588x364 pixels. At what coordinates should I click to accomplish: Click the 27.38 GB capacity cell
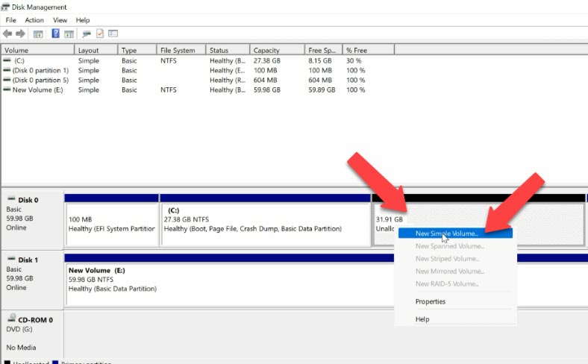[x=267, y=60]
